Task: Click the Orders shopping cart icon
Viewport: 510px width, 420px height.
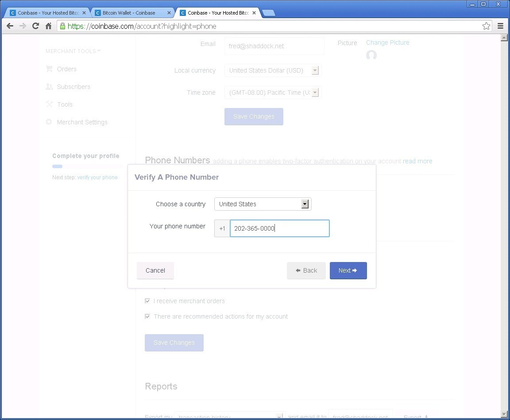Action: pyautogui.click(x=49, y=69)
